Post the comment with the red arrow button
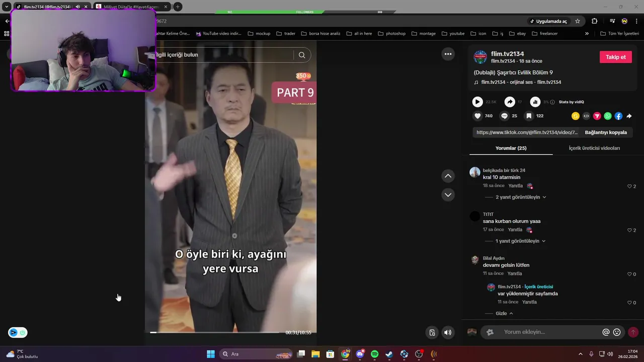 633,332
